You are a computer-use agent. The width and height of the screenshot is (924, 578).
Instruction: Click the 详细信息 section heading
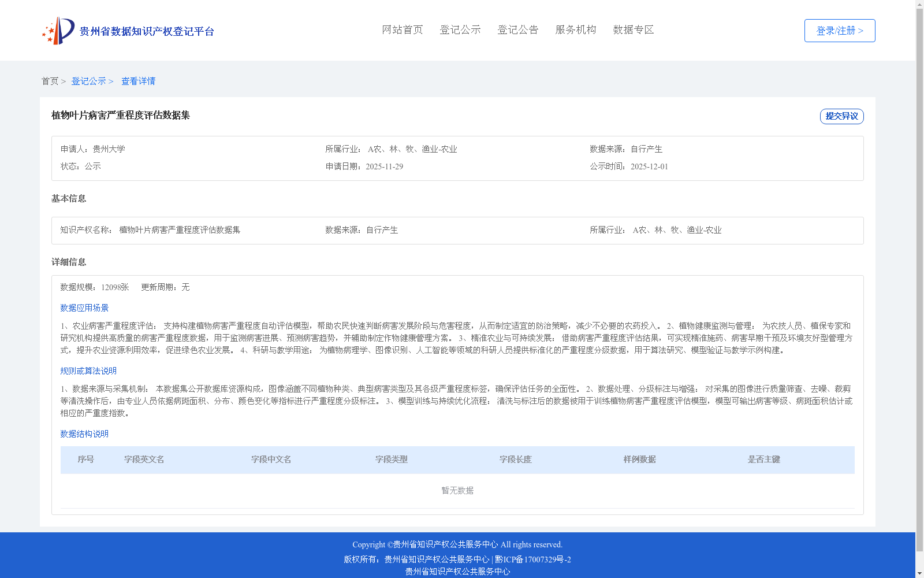[x=69, y=262]
